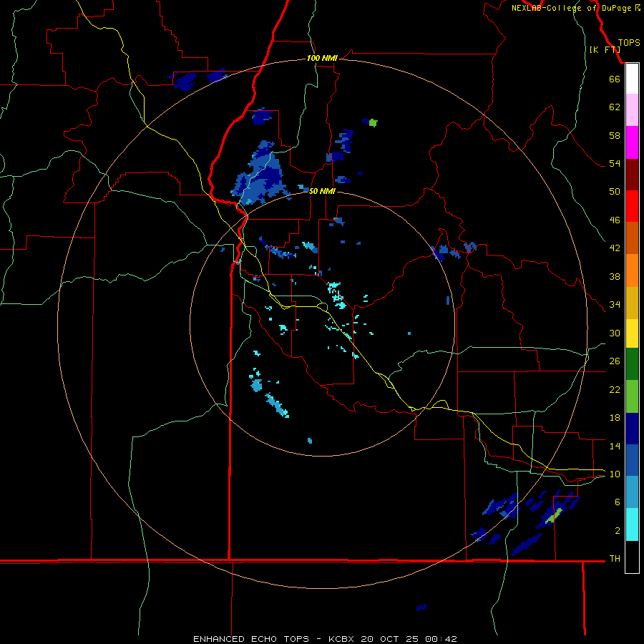
Task: Click the 100 NMI range ring label
Action: (x=322, y=59)
